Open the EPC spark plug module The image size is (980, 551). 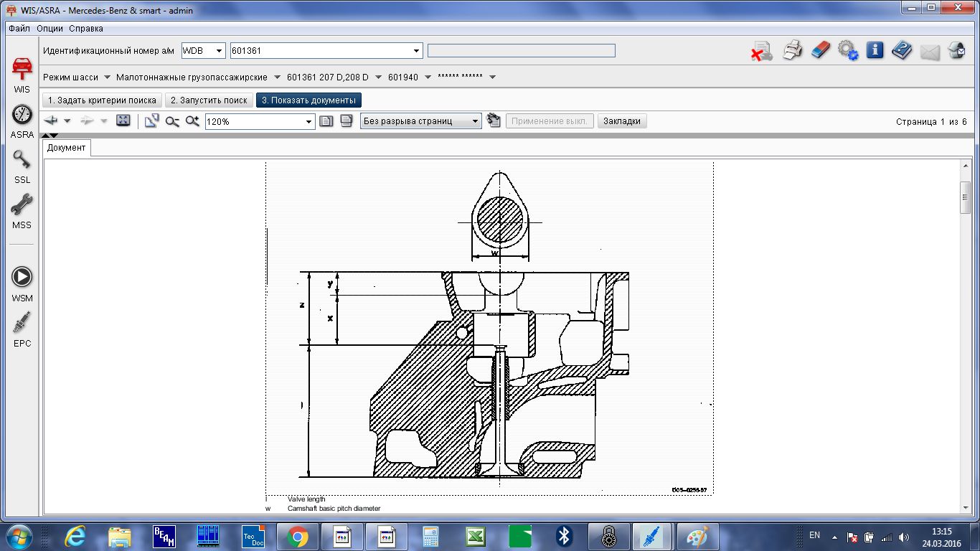click(x=22, y=329)
